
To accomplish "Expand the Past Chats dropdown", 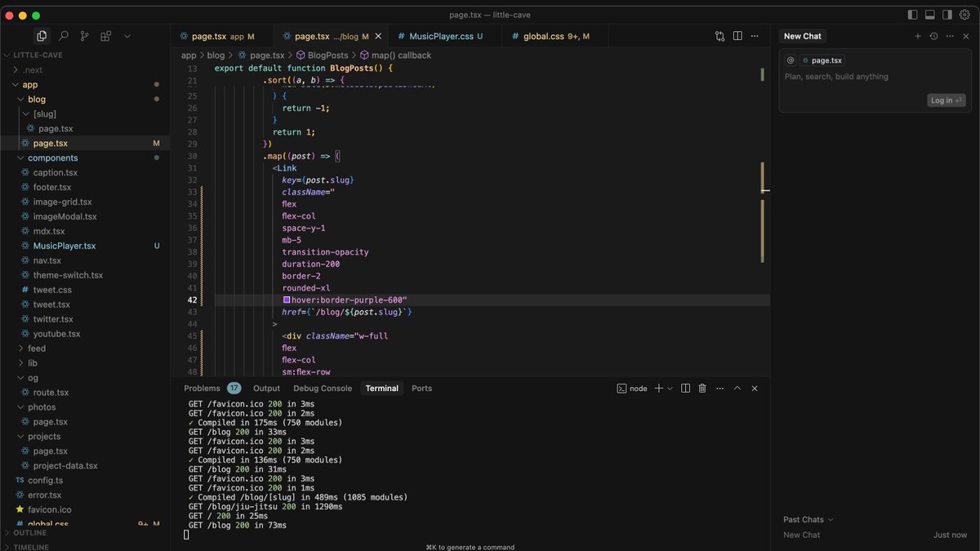I will pos(808,520).
